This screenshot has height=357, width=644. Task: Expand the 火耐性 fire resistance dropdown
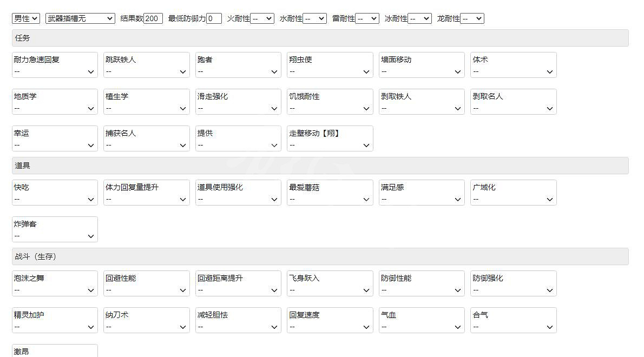tap(262, 18)
